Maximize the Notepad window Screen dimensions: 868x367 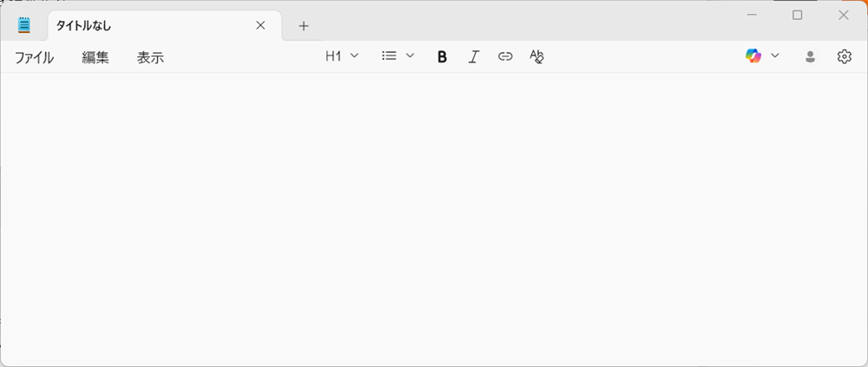pos(797,15)
